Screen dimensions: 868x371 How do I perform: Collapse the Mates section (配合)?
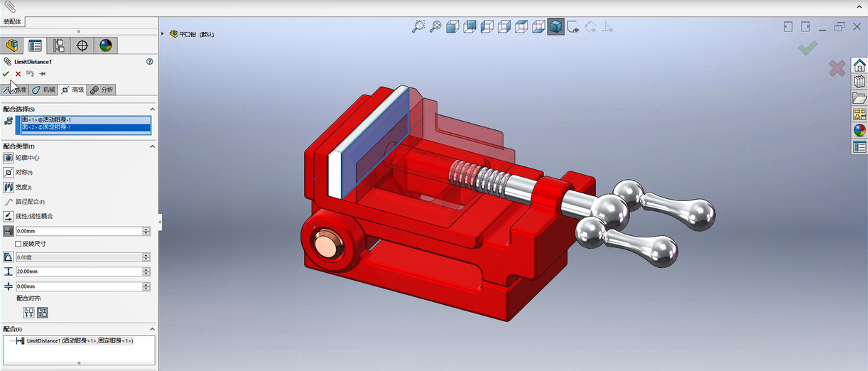click(x=152, y=329)
